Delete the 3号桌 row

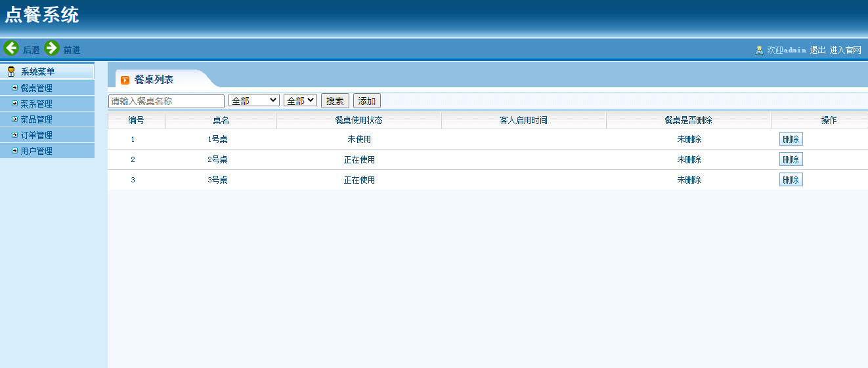tap(791, 180)
